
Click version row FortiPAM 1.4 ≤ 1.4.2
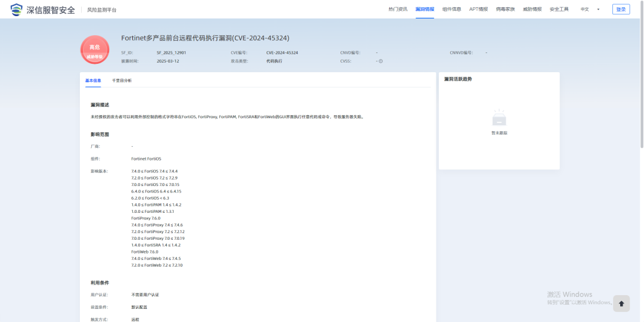click(156, 205)
